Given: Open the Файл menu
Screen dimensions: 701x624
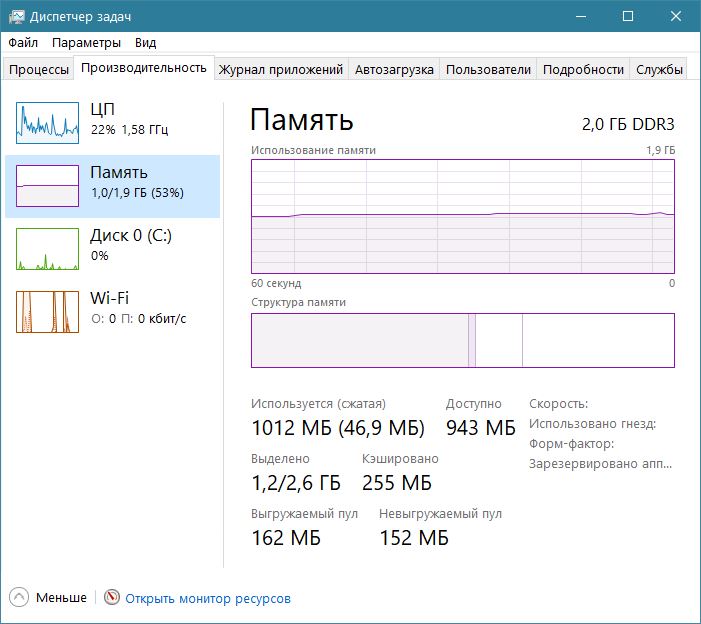Looking at the screenshot, I should tap(23, 43).
